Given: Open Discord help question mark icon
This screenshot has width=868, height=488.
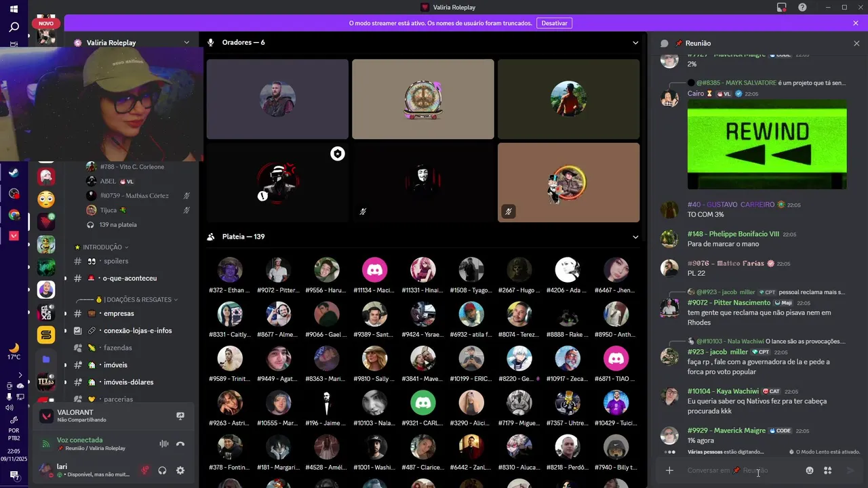Looking at the screenshot, I should [x=802, y=7].
